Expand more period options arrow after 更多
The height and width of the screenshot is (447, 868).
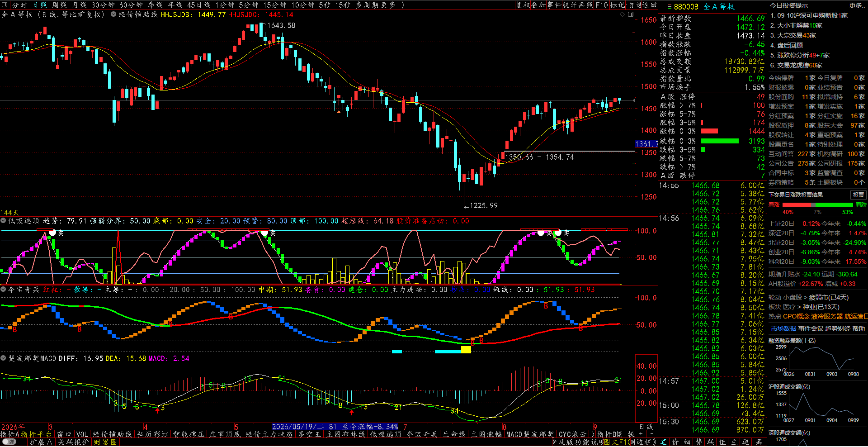[403, 5]
